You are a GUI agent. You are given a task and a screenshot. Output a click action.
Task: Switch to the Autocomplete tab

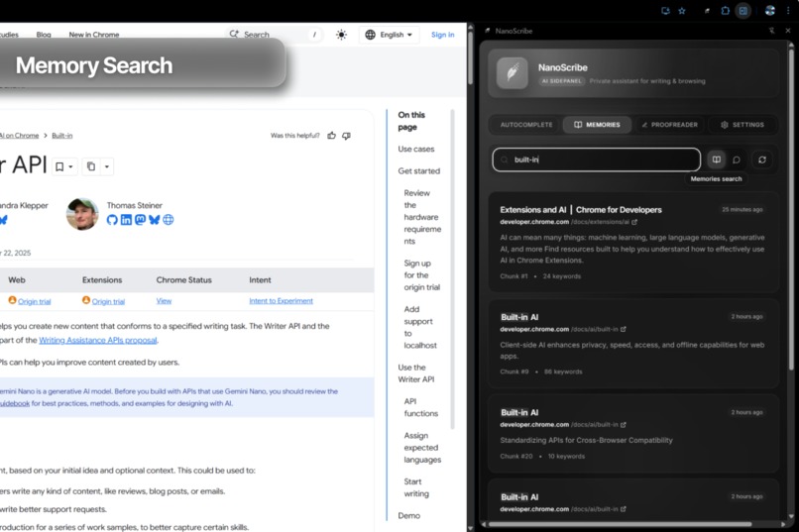pos(525,125)
